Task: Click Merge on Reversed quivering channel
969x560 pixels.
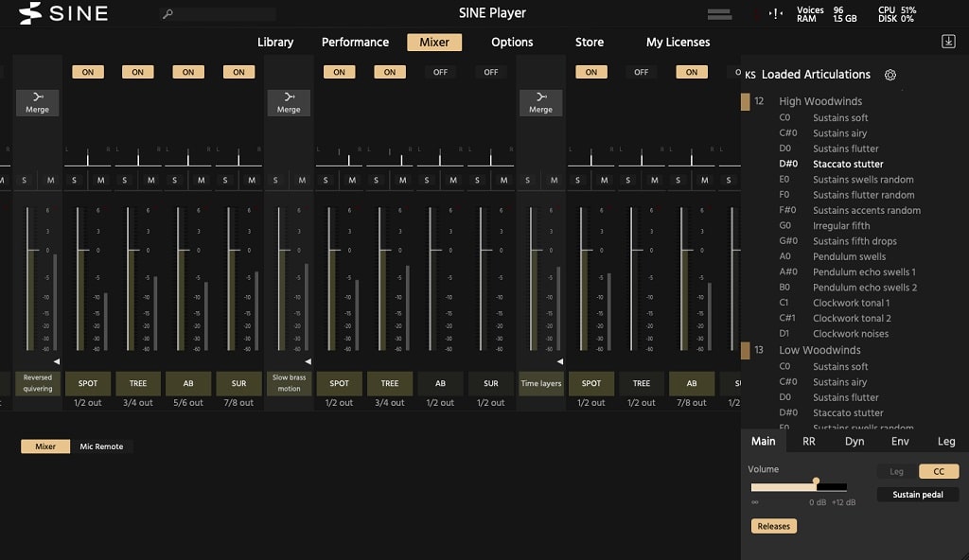Action: [x=37, y=102]
